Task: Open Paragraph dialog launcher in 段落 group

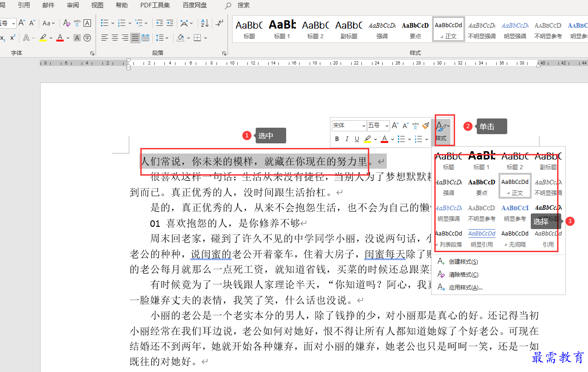Action: (224, 53)
